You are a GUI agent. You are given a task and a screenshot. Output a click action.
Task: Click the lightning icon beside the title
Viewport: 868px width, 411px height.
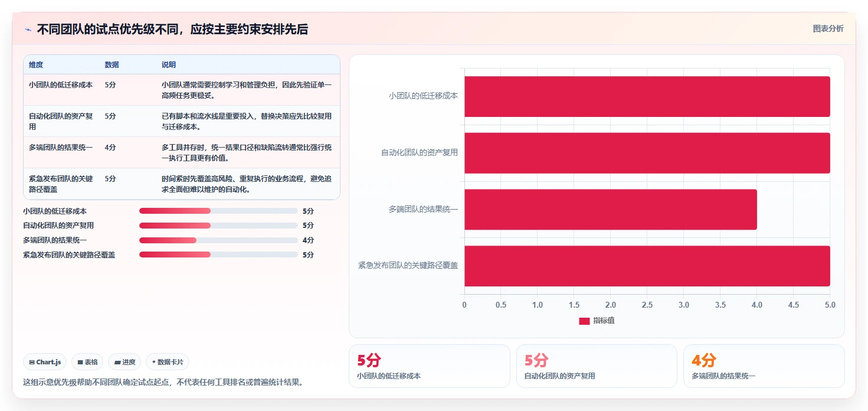tap(28, 30)
